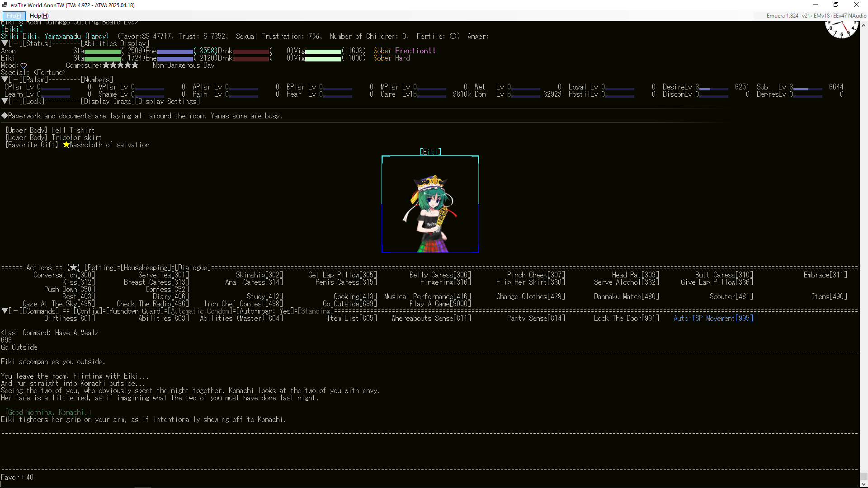Viewport: 868px width, 488px height.
Task: Click the star favorites actions icon
Action: tap(74, 267)
